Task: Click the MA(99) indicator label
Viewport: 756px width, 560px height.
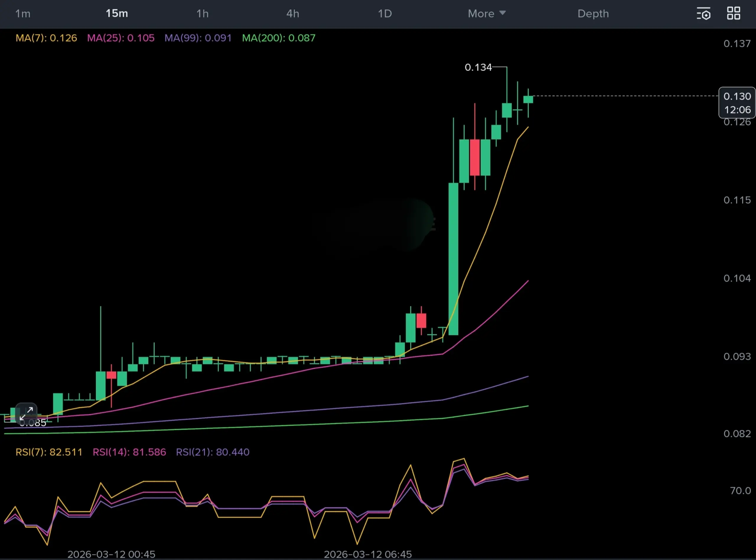Action: pos(198,38)
